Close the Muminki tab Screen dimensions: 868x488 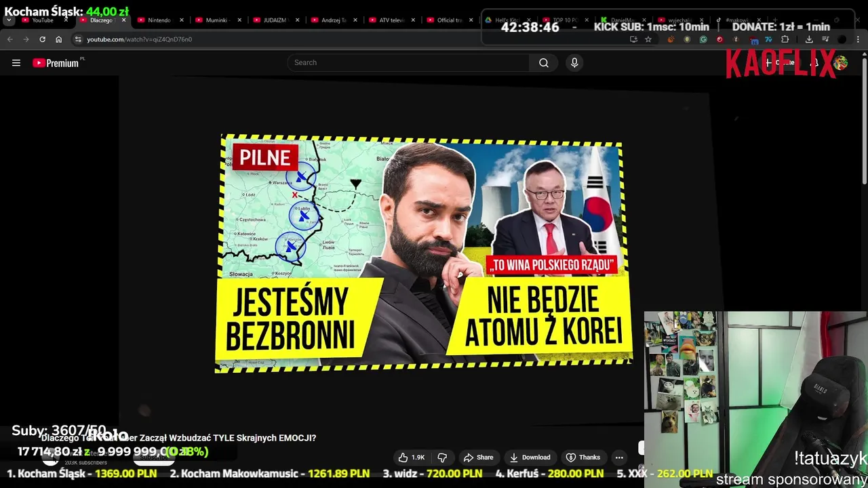[x=239, y=20]
